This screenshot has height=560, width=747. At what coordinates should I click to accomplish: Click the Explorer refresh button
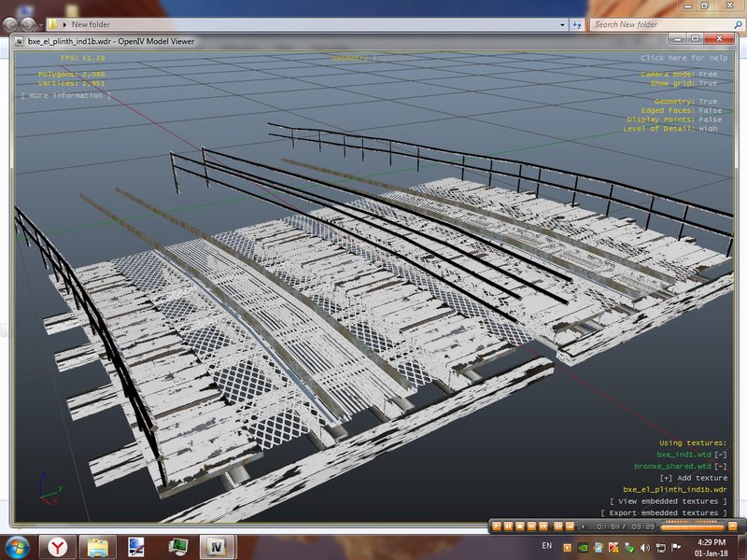pyautogui.click(x=577, y=25)
